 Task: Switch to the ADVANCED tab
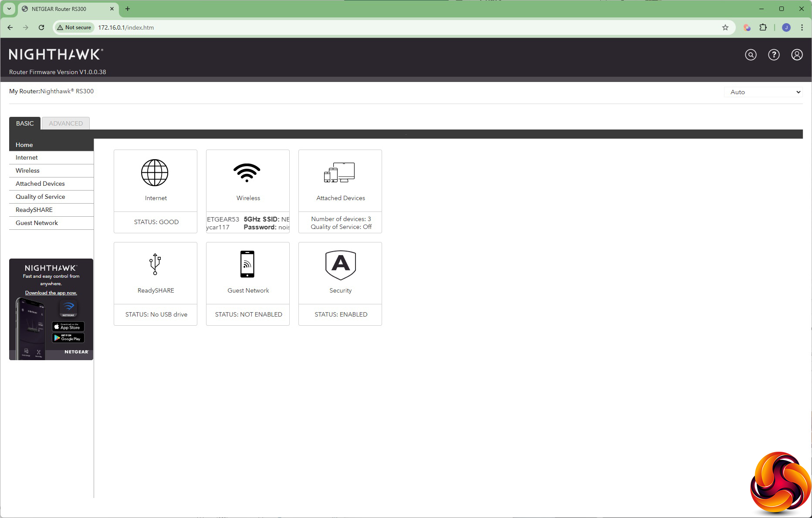pyautogui.click(x=66, y=123)
